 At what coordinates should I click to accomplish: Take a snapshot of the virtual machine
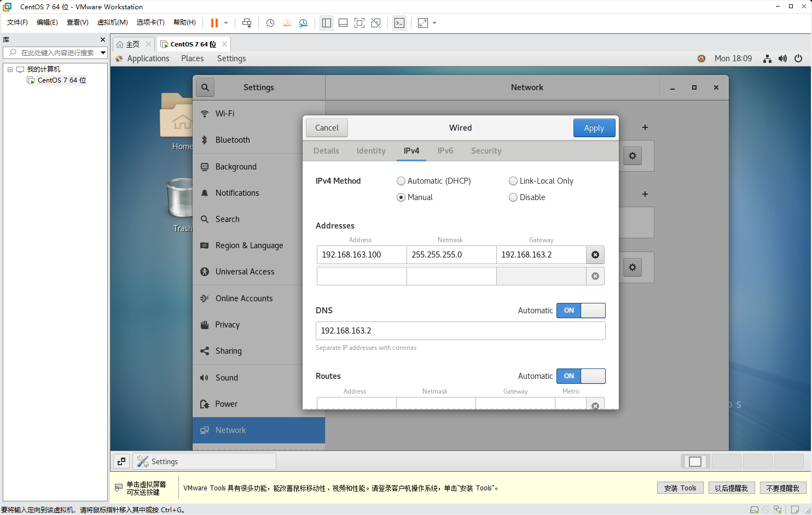click(270, 23)
